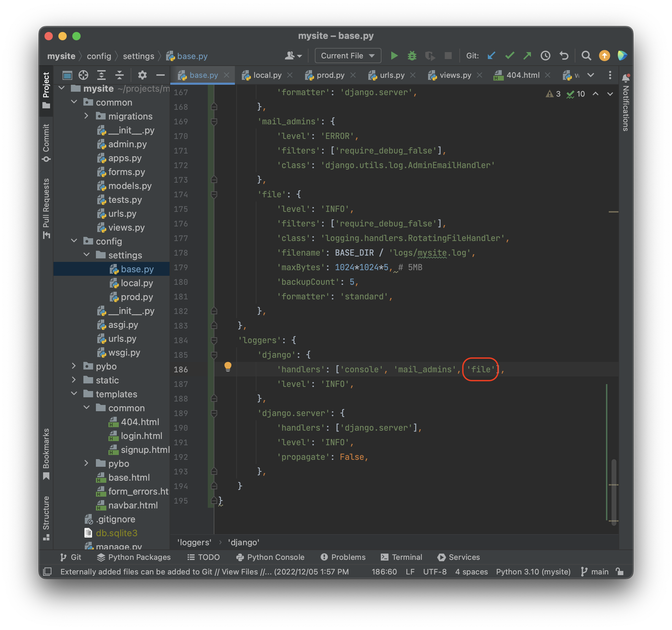Open Git history clock icon
The image size is (672, 630).
click(545, 56)
